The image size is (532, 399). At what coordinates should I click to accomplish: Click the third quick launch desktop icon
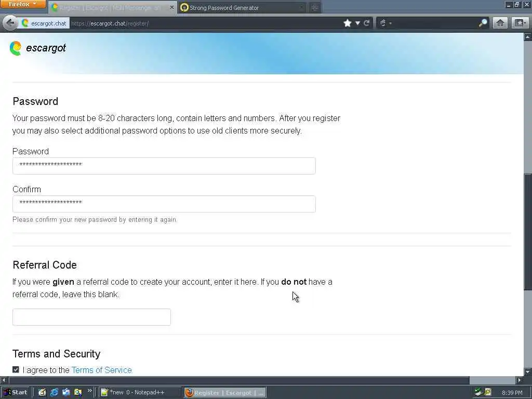(x=66, y=392)
